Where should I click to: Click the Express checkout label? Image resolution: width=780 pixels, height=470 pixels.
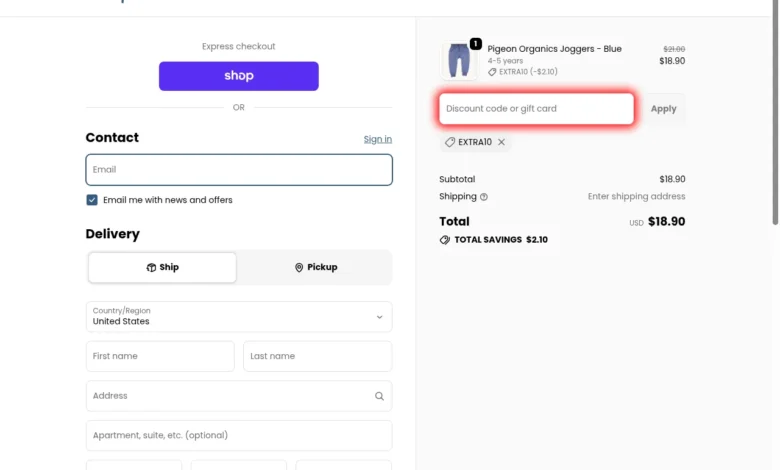[239, 46]
